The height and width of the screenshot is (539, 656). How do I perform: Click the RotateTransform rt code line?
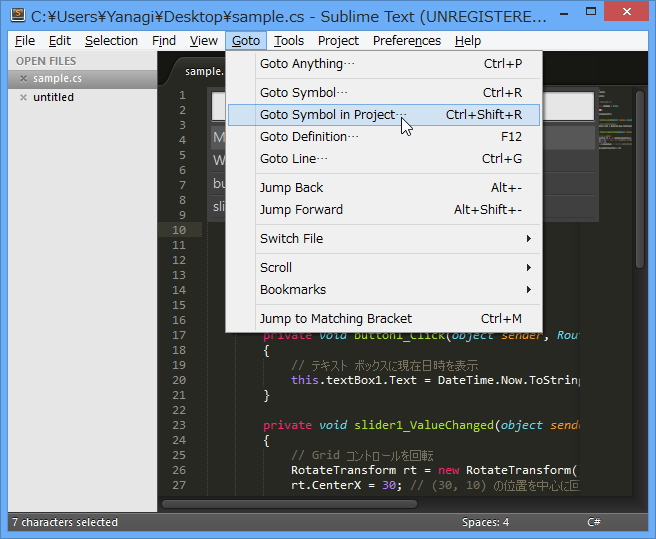[434, 470]
